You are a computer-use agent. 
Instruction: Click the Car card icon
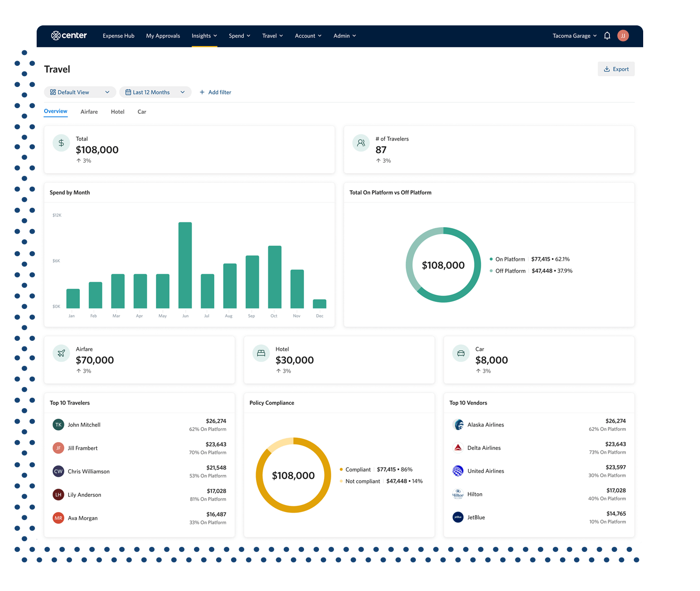[461, 353]
